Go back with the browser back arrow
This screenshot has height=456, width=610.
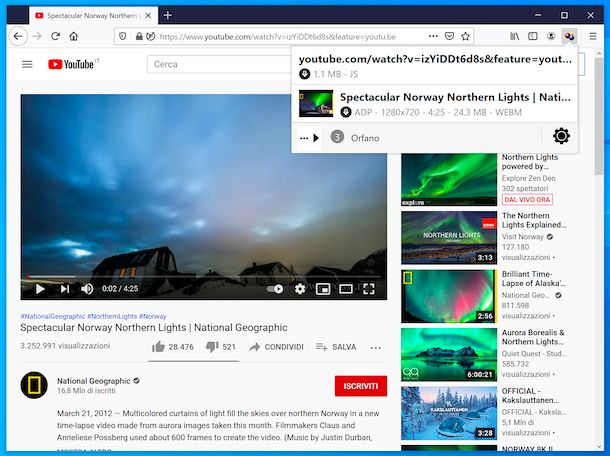coord(18,37)
